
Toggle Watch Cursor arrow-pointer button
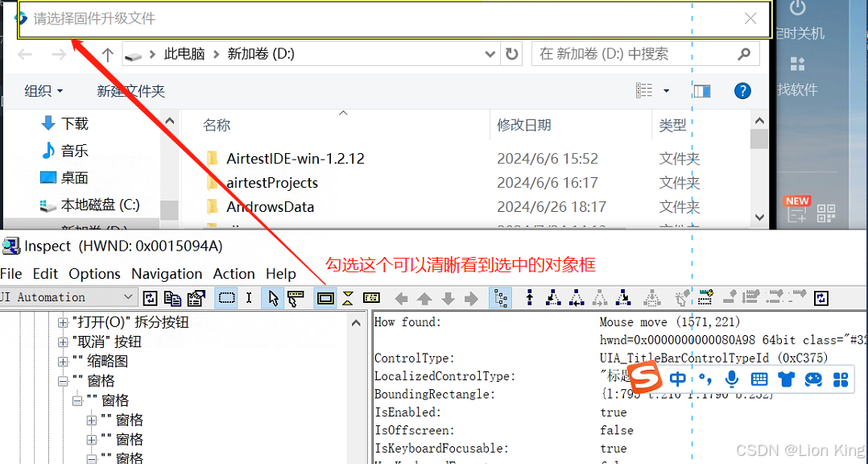(273, 298)
